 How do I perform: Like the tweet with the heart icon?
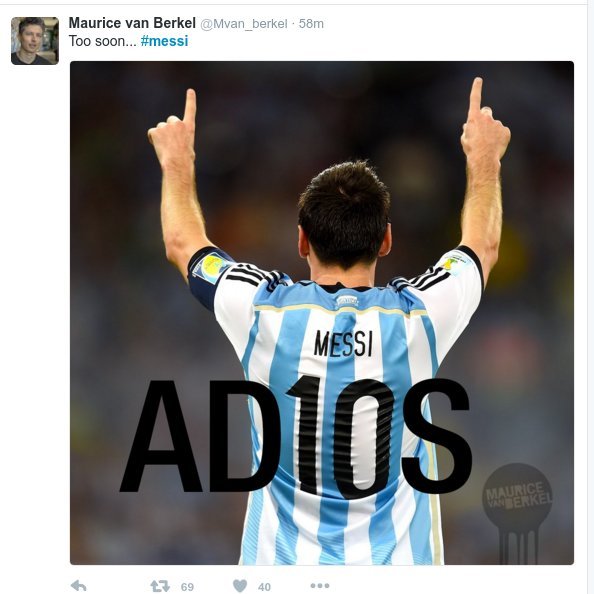[239, 586]
